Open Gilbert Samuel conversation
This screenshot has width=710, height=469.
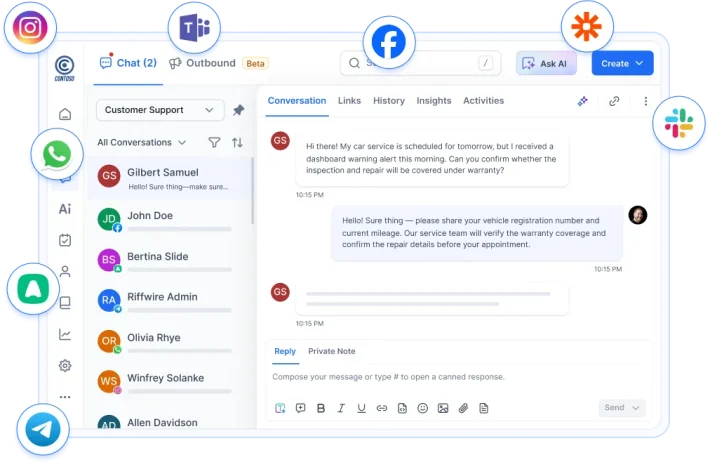[169, 178]
